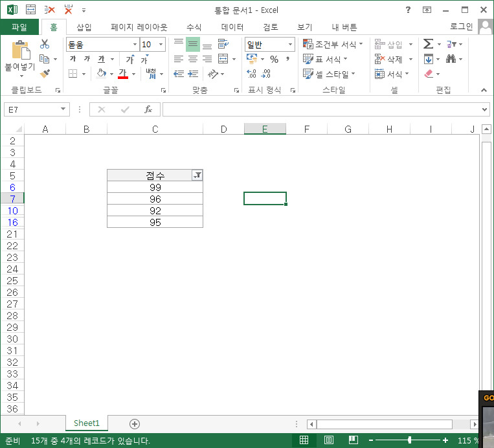The width and height of the screenshot is (494, 448).
Task: Expand the Name Box dropdown
Action: (63, 109)
